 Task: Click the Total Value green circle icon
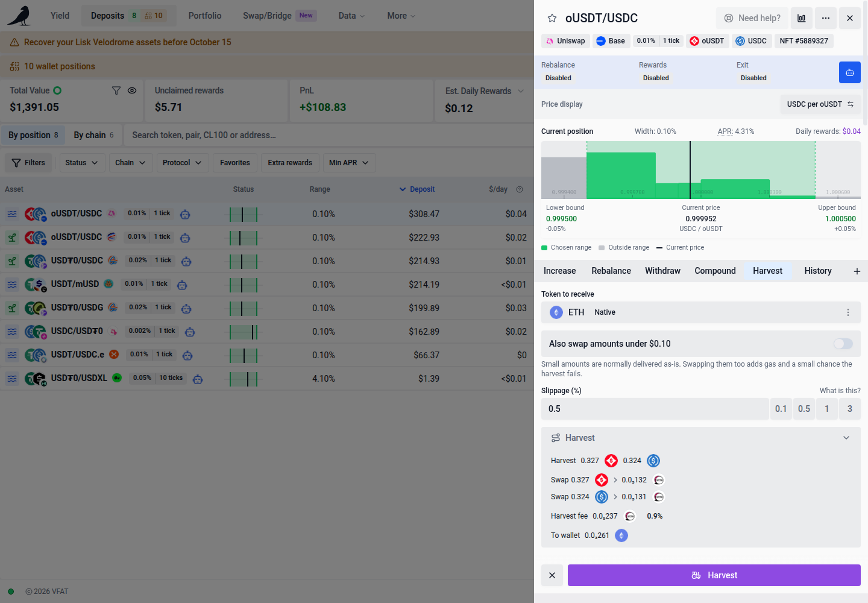click(57, 90)
